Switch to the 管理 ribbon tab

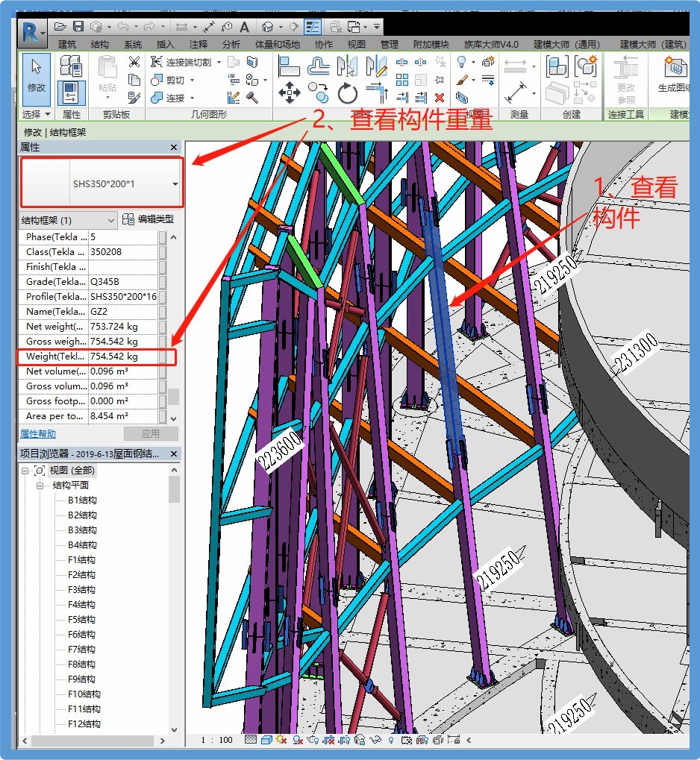pos(389,45)
